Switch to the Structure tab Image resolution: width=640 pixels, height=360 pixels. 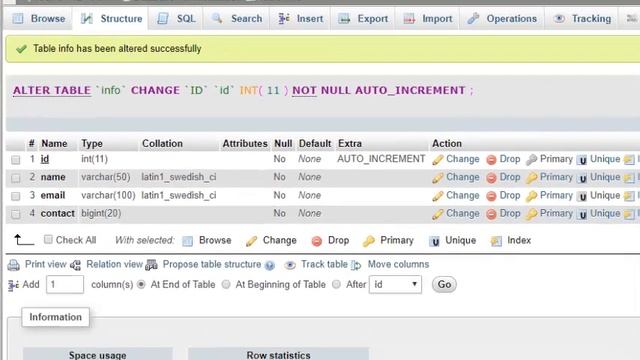[x=111, y=19]
